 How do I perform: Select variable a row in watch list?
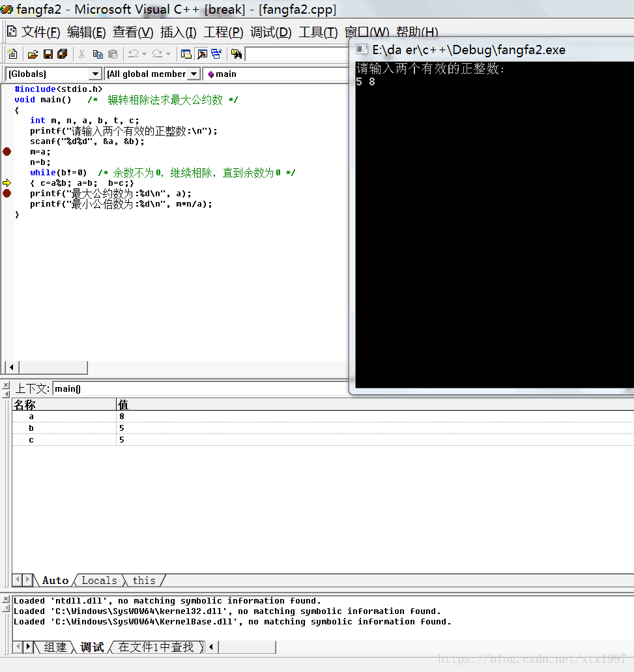pos(323,416)
